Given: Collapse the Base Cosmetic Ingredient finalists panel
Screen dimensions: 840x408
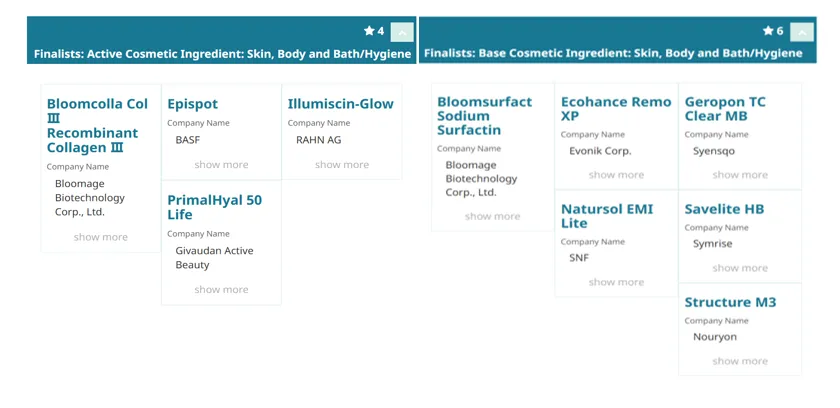Looking at the screenshot, I should [801, 32].
